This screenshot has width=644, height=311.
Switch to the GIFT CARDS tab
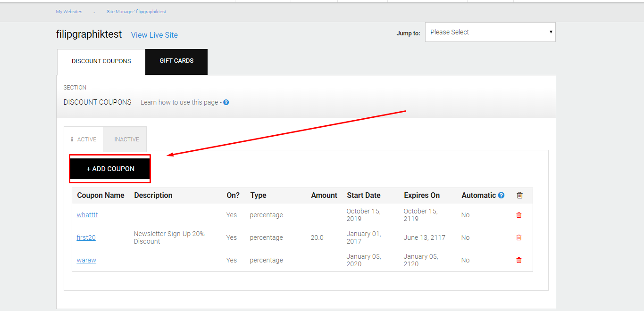[176, 62]
